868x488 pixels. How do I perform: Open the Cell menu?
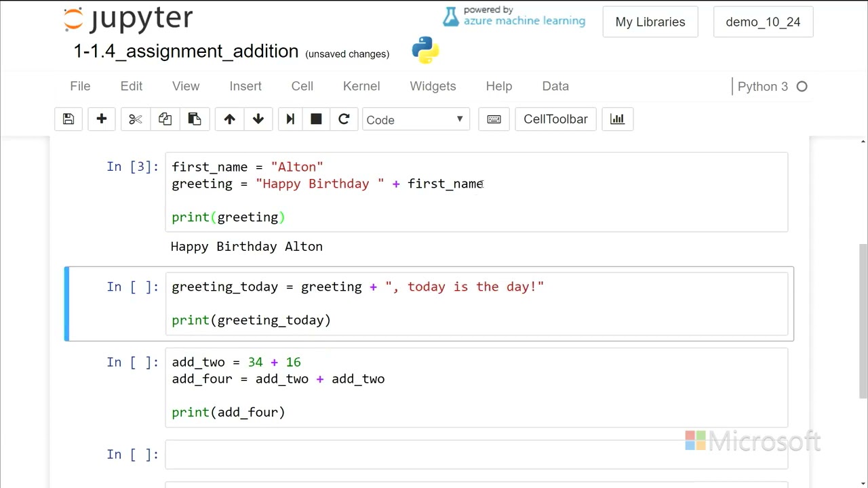pos(302,86)
